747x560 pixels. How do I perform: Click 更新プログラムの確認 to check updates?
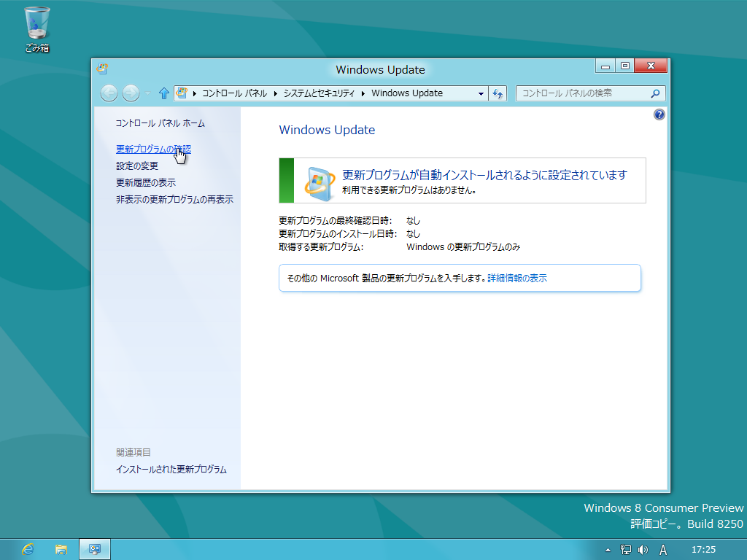tap(153, 149)
